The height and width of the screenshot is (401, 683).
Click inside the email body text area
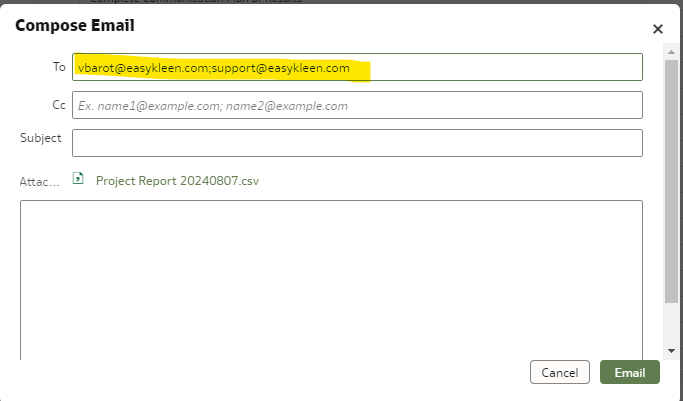pyautogui.click(x=331, y=280)
